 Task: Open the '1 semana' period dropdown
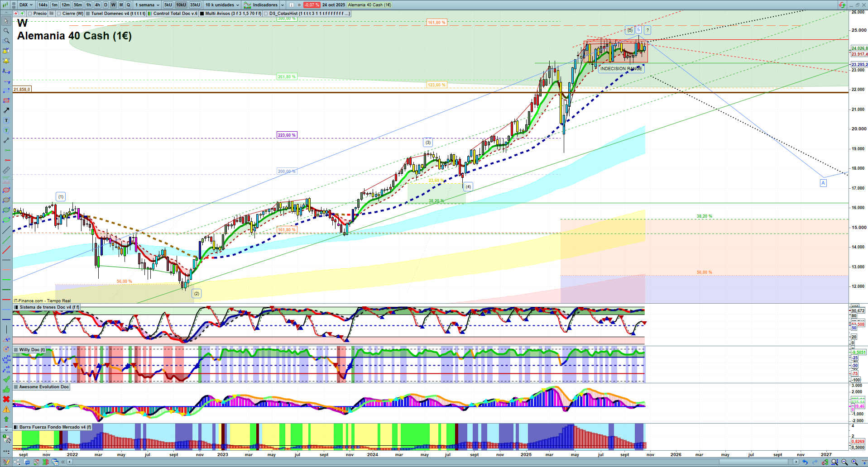[x=147, y=5]
